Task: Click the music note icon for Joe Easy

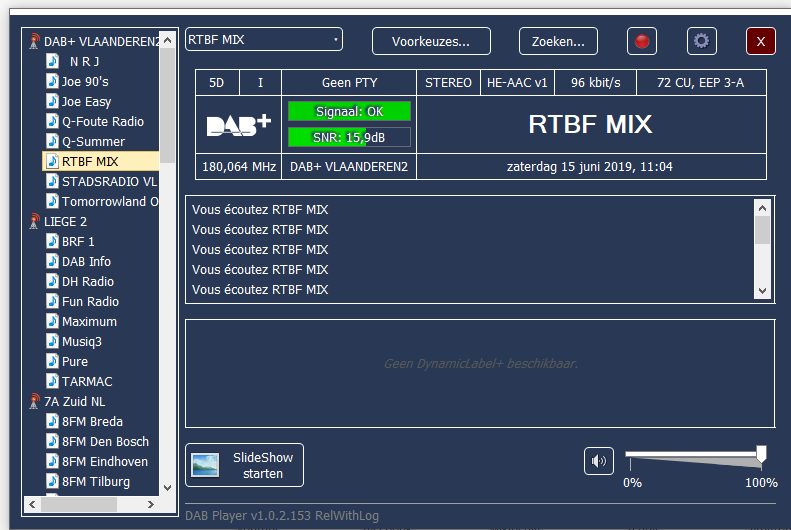Action: [x=52, y=101]
